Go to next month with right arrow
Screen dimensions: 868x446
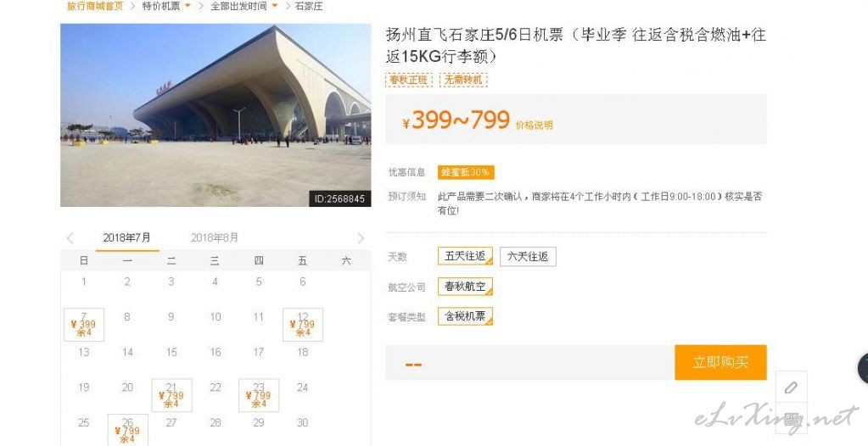click(361, 238)
